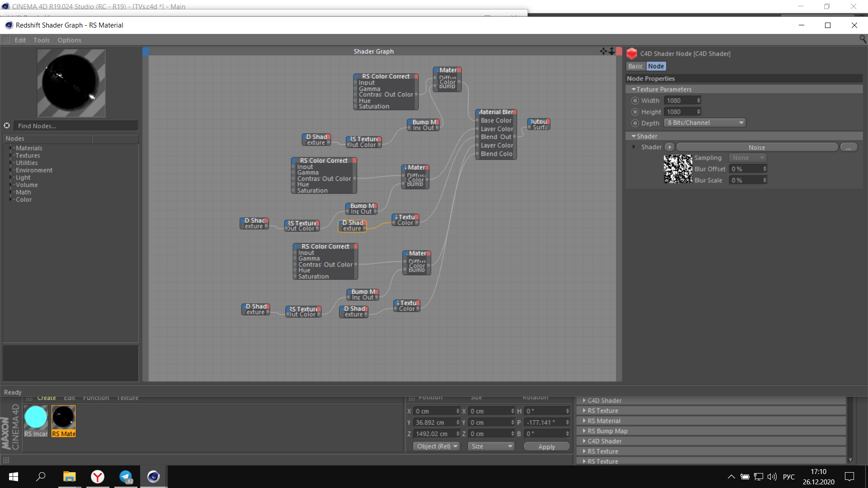Toggle the Height parameter radio circle
The image size is (868, 488).
pyautogui.click(x=635, y=112)
